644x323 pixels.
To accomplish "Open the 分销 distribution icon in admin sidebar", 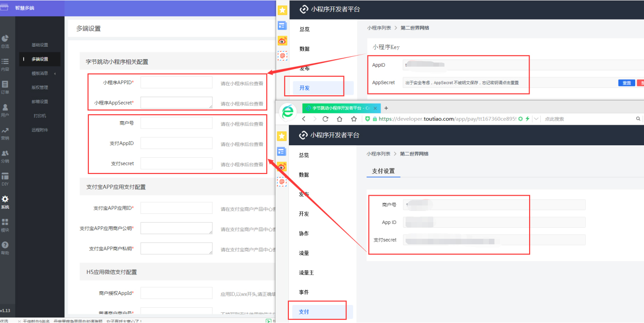I will (5, 153).
